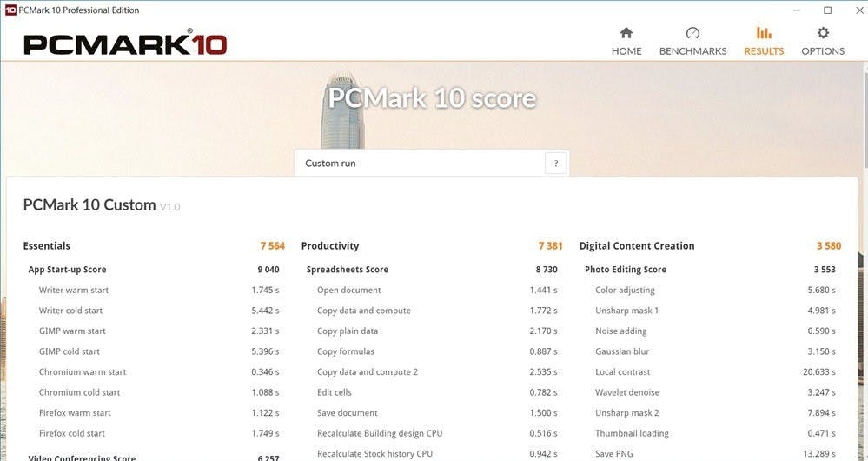Image resolution: width=868 pixels, height=461 pixels.
Task: Click the Spreadsheets Score label
Action: tap(347, 270)
